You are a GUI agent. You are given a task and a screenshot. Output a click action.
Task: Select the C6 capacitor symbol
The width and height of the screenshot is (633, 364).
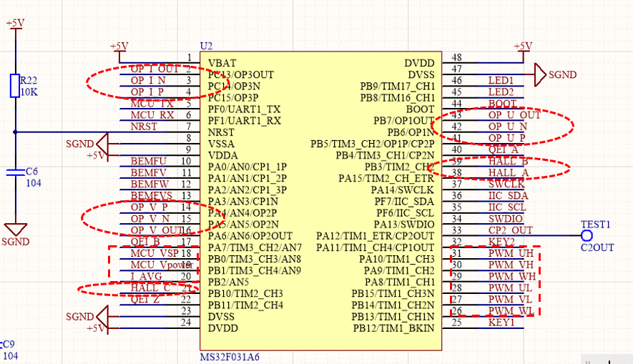[x=15, y=173]
